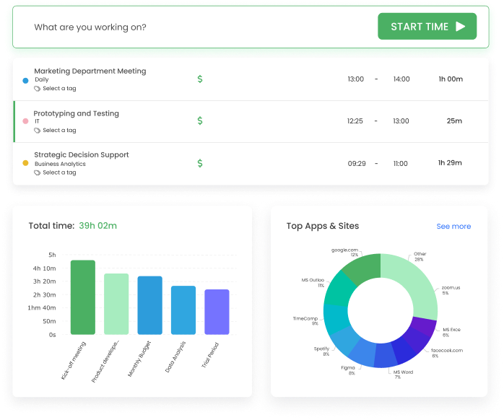Select a tag for Prototyping and Testing

coord(58,131)
